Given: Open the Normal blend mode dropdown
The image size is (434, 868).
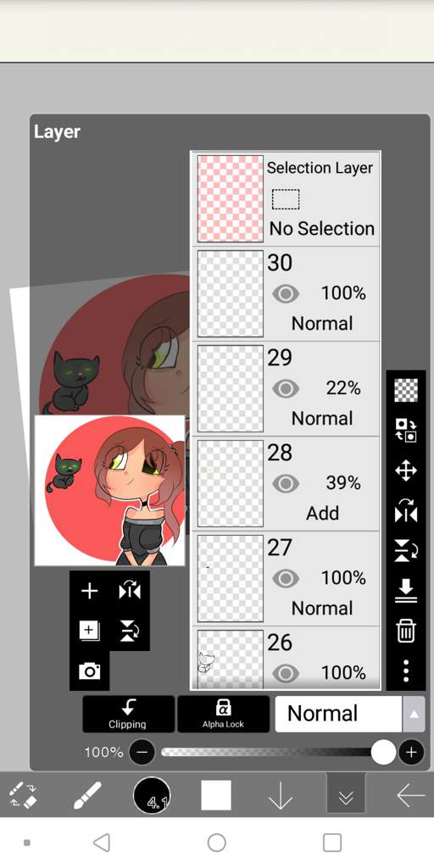Looking at the screenshot, I should (338, 714).
